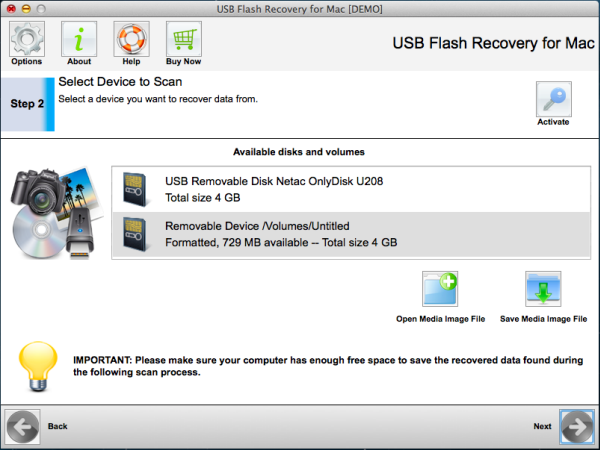Click the memory card icon of Netac disk
600x450 pixels.
click(135, 189)
